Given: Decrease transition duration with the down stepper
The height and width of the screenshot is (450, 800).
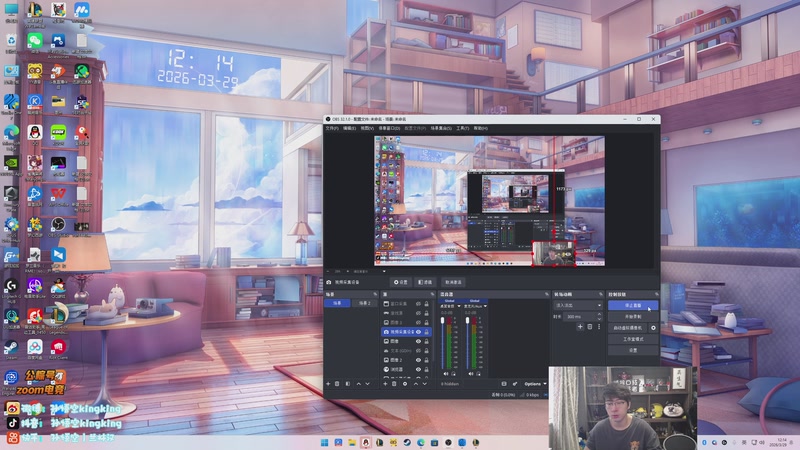Looking at the screenshot, I should pos(599,318).
